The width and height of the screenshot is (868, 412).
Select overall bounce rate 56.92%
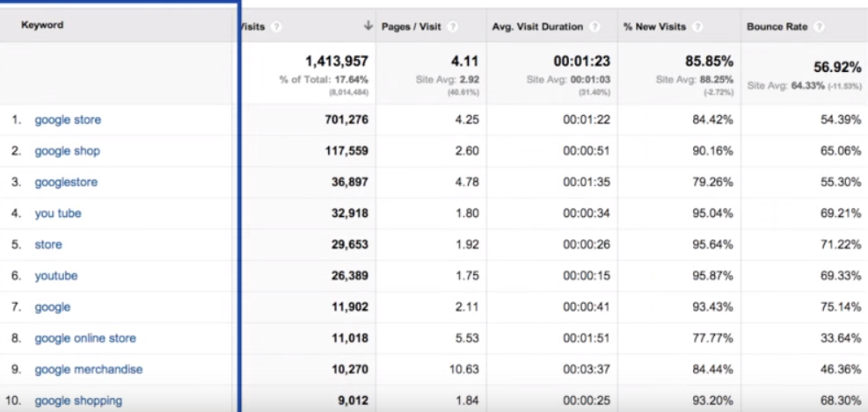(x=837, y=68)
